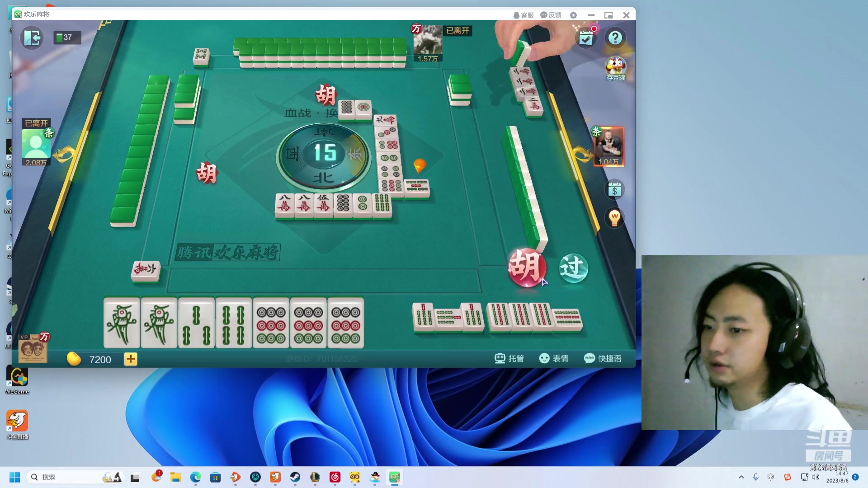Open Microsoft Edge from the taskbar
Screen dimensions: 868x488
(x=195, y=477)
